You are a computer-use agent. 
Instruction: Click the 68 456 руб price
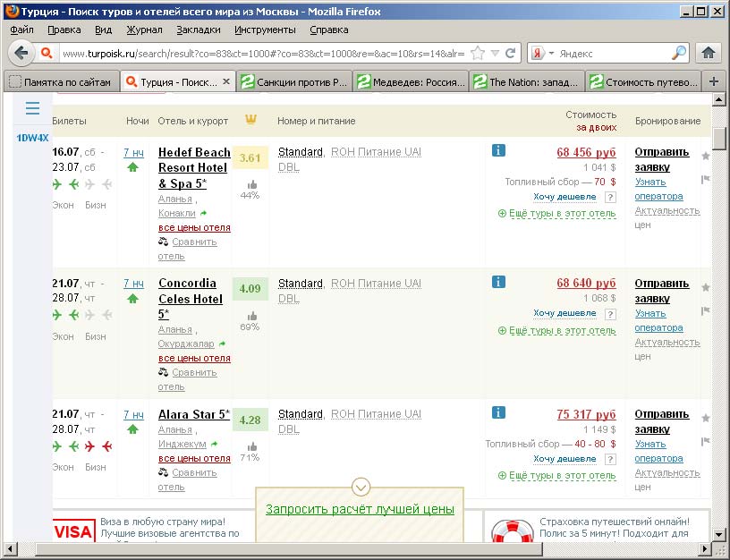(586, 152)
